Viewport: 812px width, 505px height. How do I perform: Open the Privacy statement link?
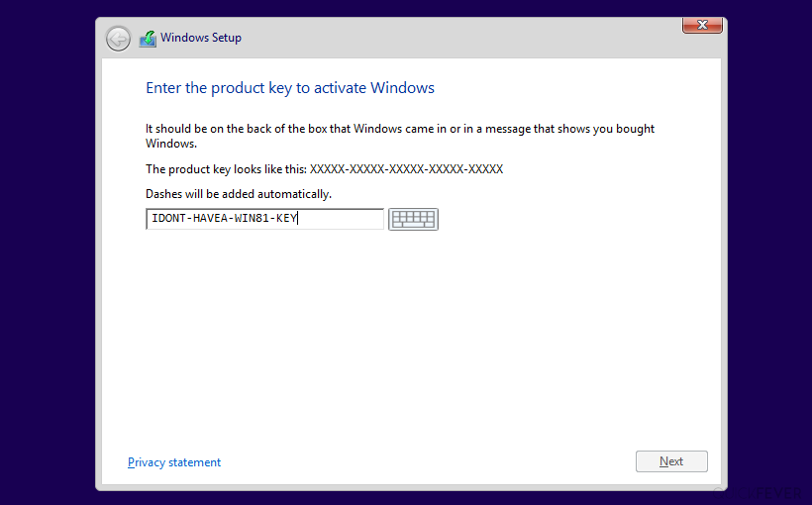[174, 462]
